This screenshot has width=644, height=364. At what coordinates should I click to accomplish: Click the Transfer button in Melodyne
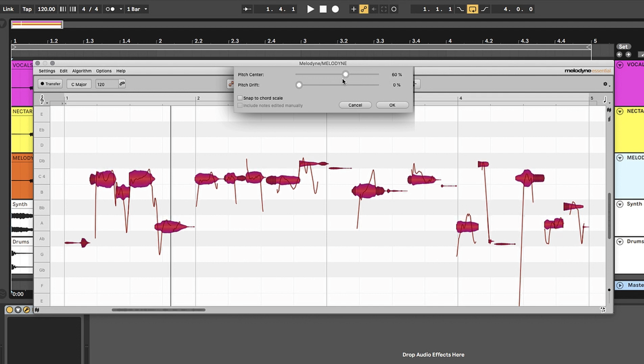click(x=50, y=84)
